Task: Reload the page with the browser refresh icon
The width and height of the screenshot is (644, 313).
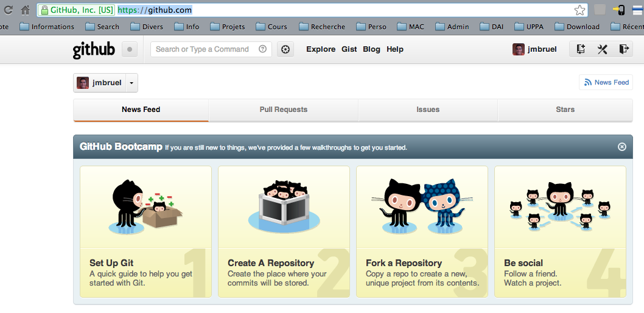Action: pos(8,10)
